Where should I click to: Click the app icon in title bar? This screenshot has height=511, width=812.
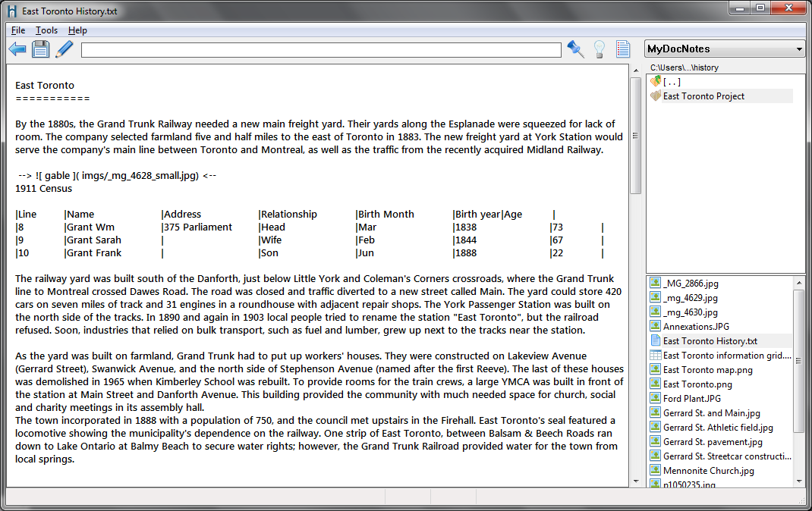pyautogui.click(x=12, y=11)
